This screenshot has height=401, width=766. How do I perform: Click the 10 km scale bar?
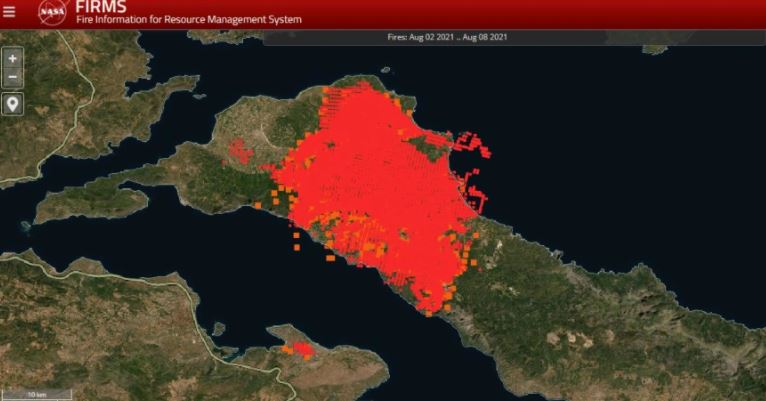coord(37,394)
